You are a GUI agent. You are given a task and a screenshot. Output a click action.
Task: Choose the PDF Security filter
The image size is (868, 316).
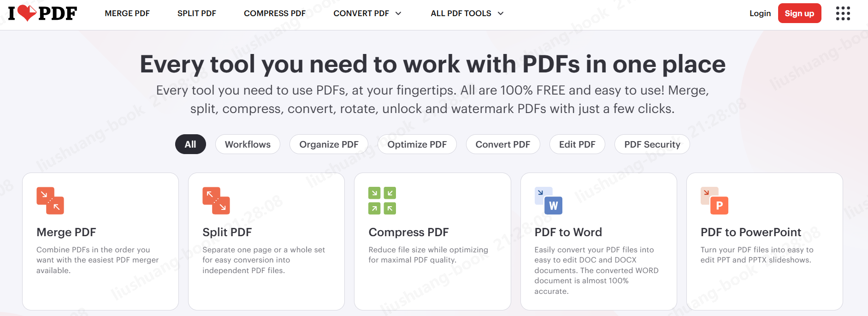652,144
